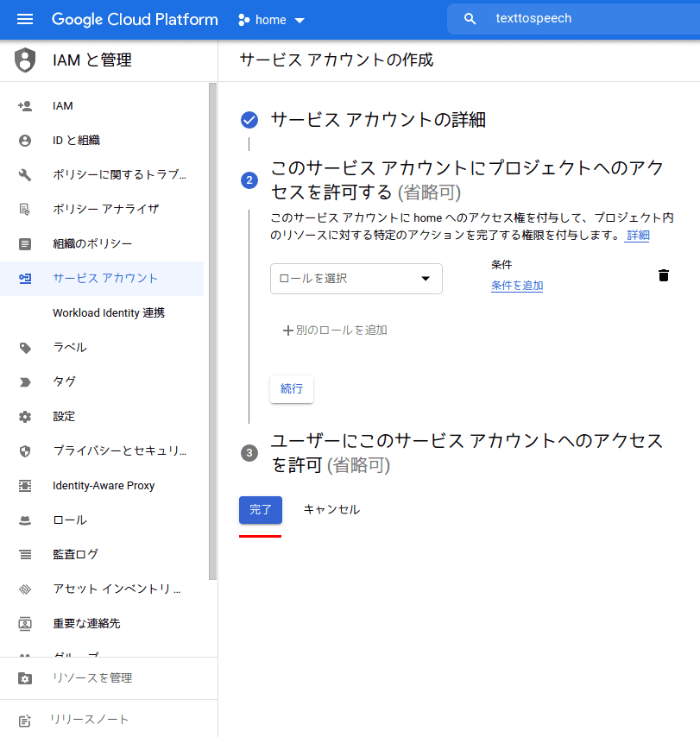The width and height of the screenshot is (700, 737).
Task: Click the search magnifier icon
Action: point(470,19)
